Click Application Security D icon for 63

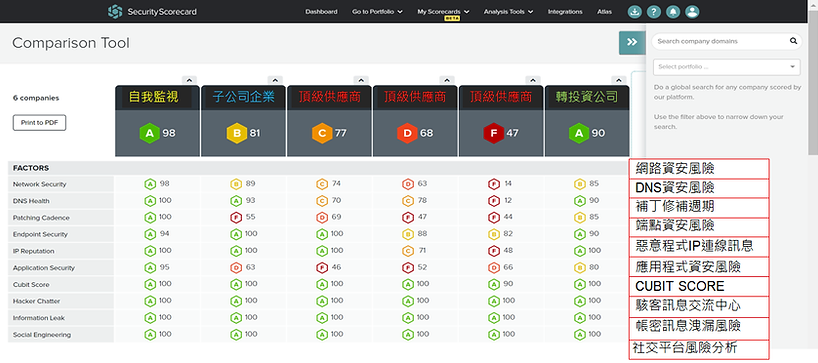coord(236,268)
